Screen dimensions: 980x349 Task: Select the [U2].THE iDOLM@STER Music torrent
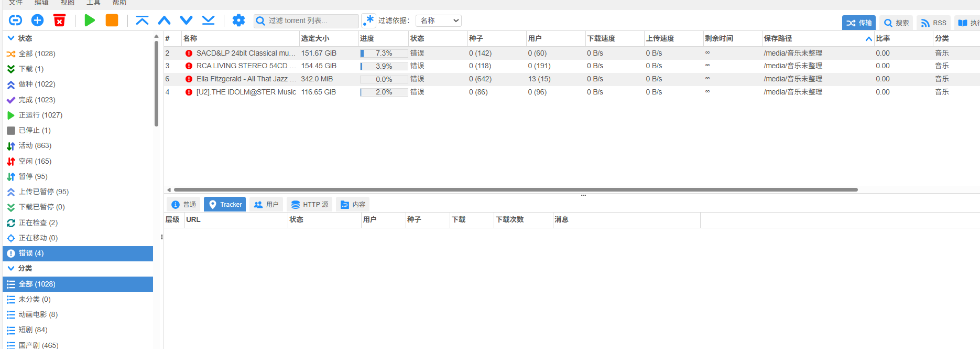572,92
